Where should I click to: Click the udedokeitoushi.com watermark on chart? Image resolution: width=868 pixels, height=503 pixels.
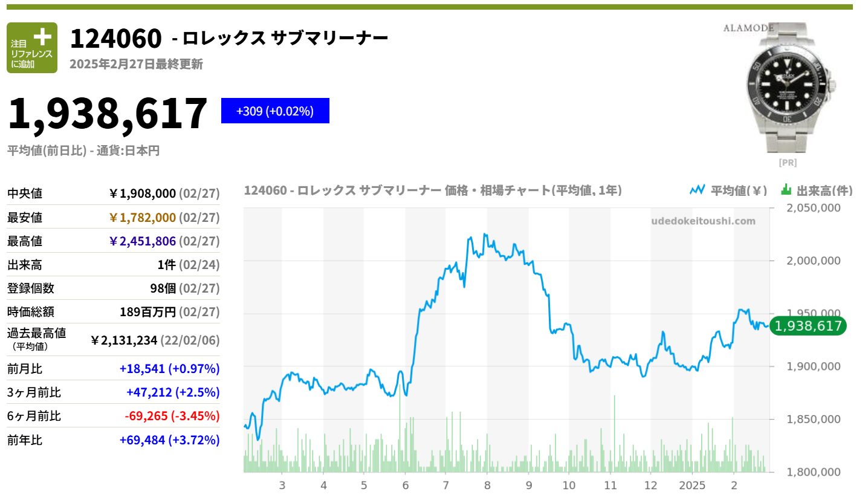click(x=703, y=221)
